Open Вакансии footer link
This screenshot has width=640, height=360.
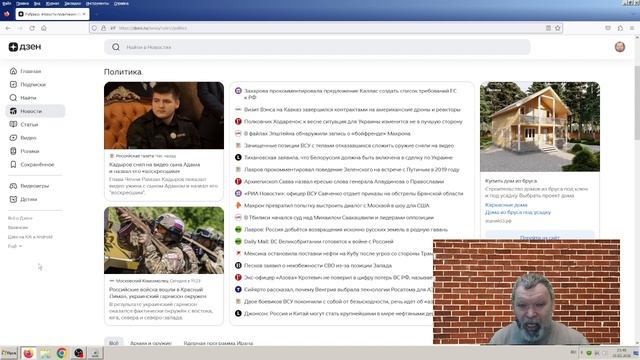point(18,227)
